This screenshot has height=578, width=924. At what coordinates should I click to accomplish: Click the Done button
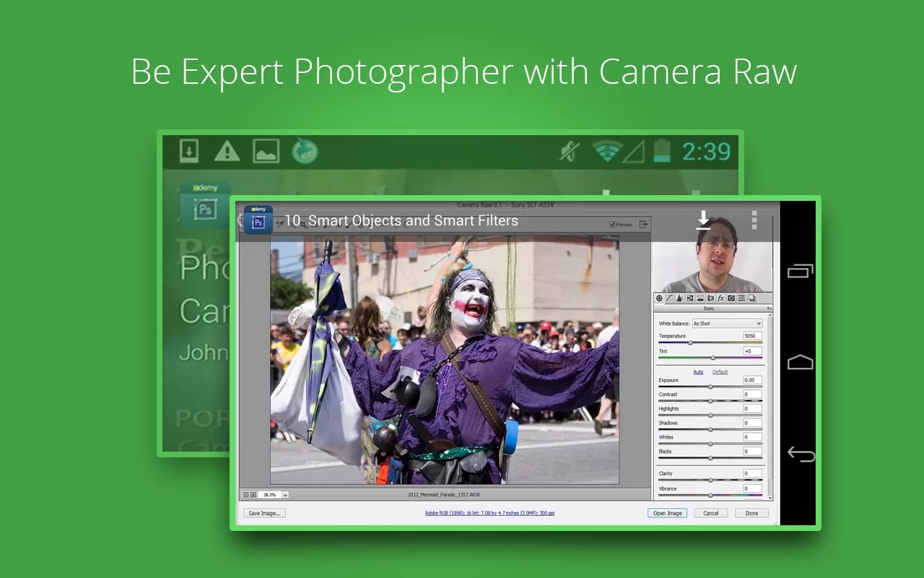(x=752, y=513)
